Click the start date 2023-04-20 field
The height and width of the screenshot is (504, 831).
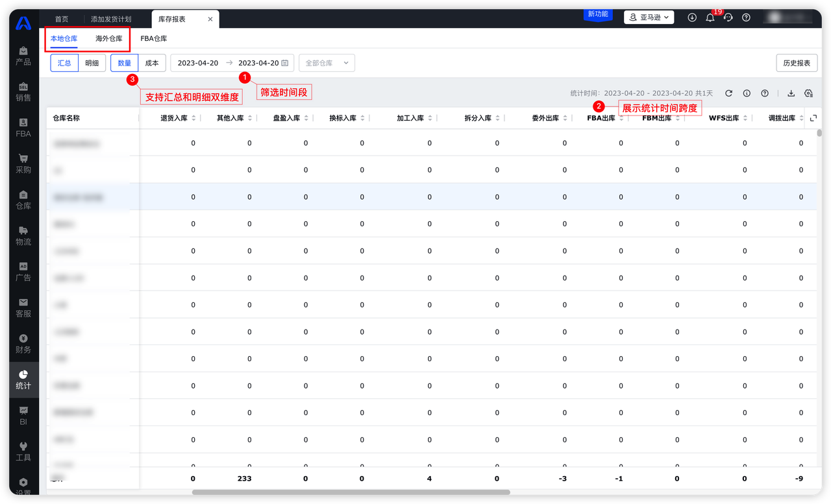coord(198,63)
